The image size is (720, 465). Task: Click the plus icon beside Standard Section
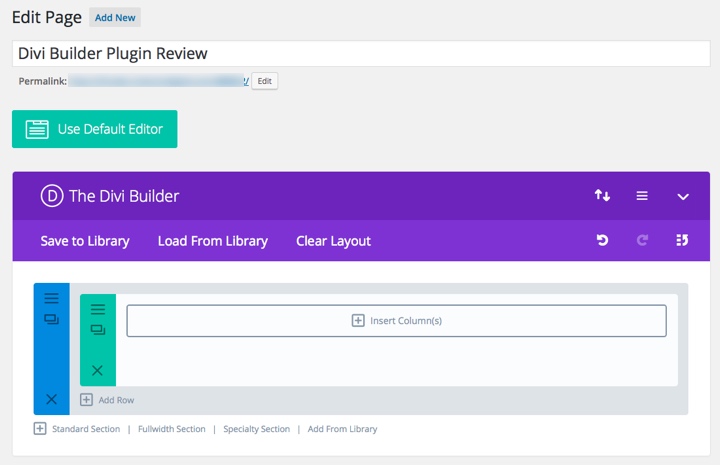coord(40,429)
